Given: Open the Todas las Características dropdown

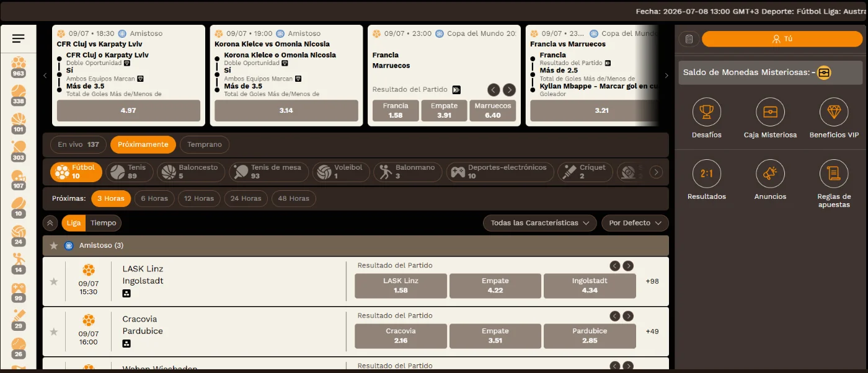Looking at the screenshot, I should tap(539, 223).
